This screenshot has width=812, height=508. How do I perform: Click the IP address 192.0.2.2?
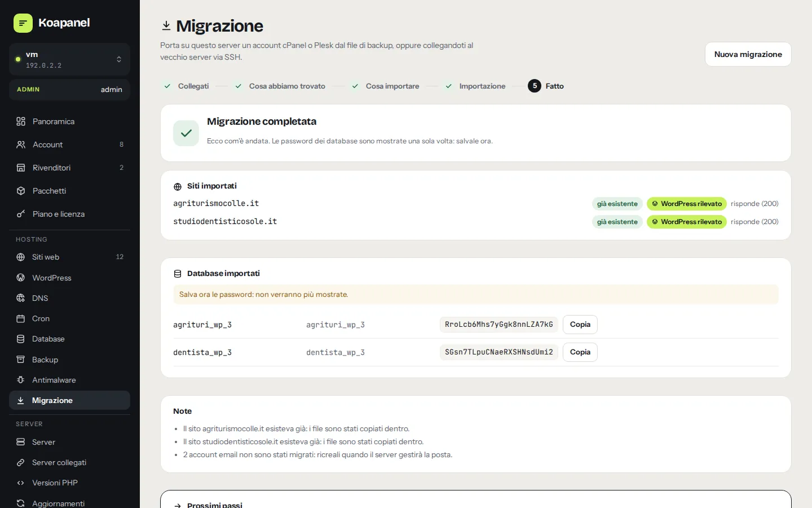43,65
